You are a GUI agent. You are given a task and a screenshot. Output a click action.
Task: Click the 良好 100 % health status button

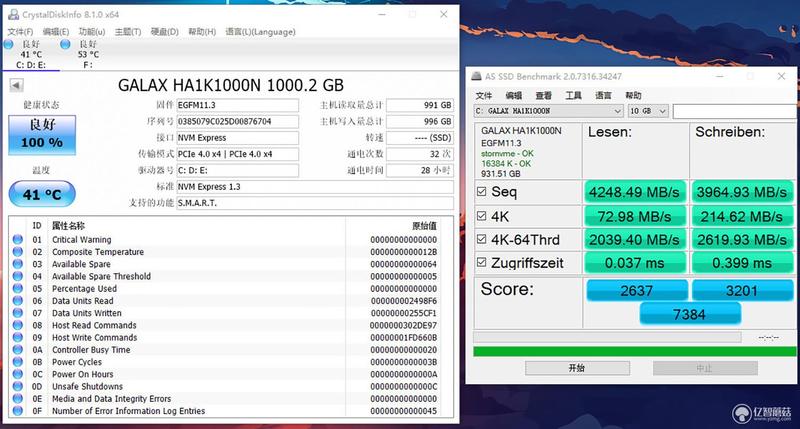pyautogui.click(x=42, y=135)
